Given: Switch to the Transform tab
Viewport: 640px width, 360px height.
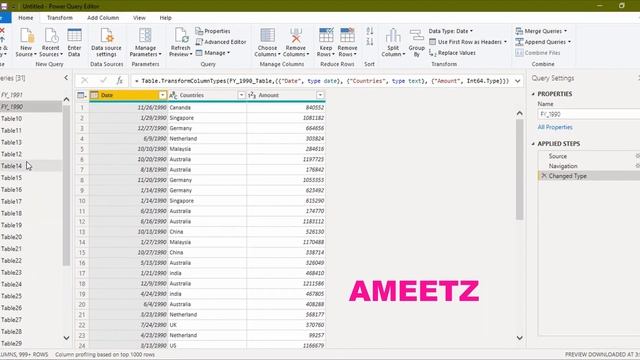Looking at the screenshot, I should click(x=60, y=18).
